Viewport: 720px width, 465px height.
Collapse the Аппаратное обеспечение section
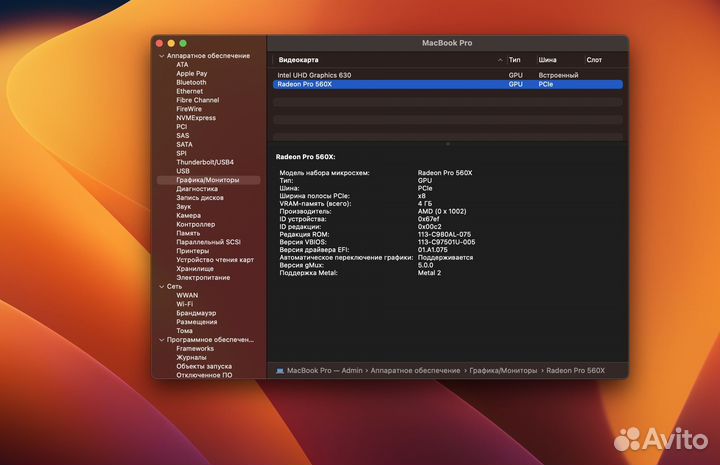[x=162, y=56]
